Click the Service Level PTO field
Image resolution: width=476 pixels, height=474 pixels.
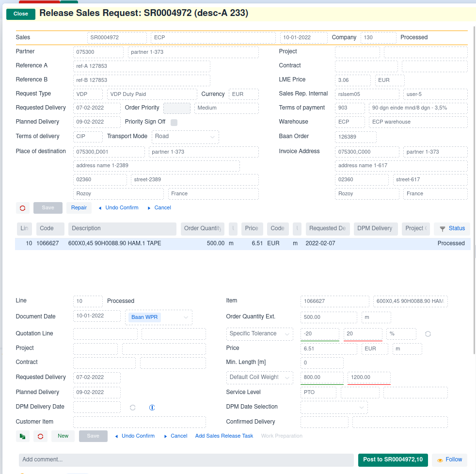coord(318,393)
